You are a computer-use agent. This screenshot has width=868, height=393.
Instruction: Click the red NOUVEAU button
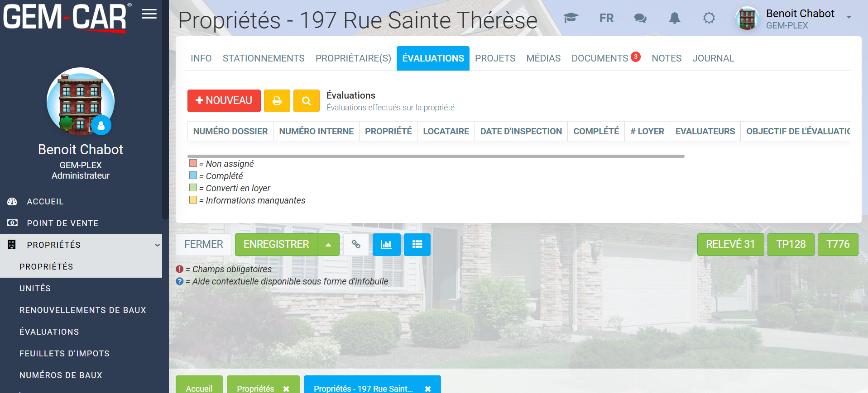coord(224,101)
